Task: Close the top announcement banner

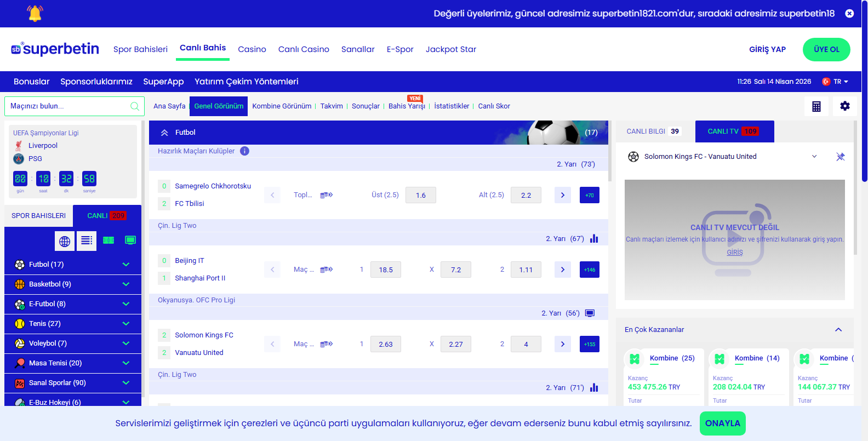Action: pyautogui.click(x=849, y=13)
